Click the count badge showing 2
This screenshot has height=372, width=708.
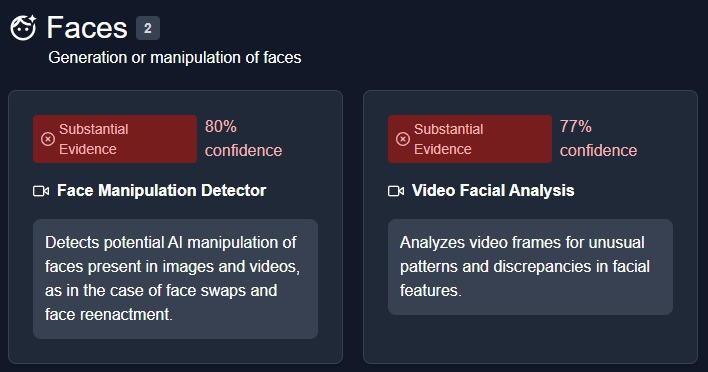[148, 28]
